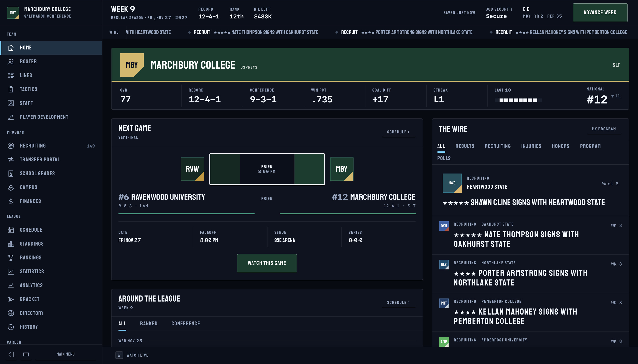
Task: Open Nate Thompson signs with Oakhurst story
Action: (x=530, y=235)
